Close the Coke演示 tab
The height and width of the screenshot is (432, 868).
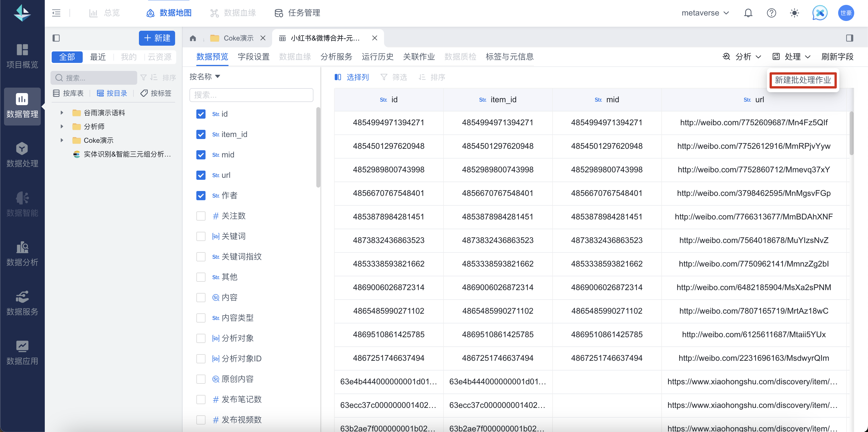pos(263,38)
